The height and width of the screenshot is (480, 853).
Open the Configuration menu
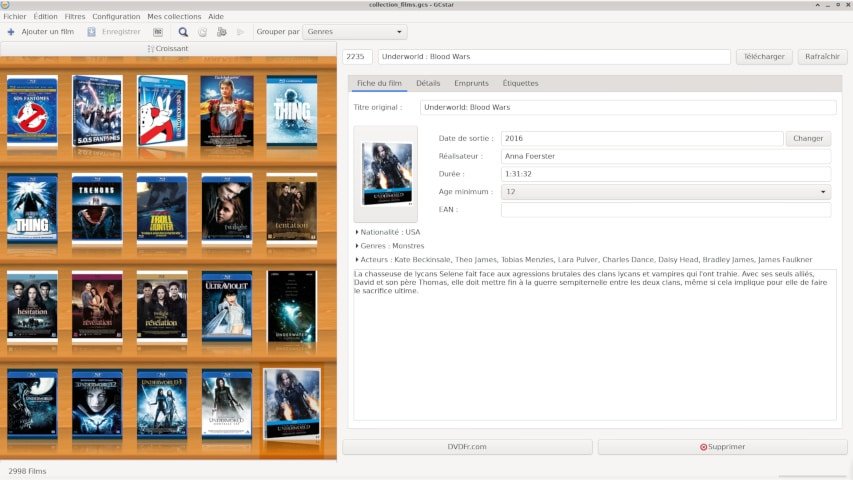[x=116, y=16]
